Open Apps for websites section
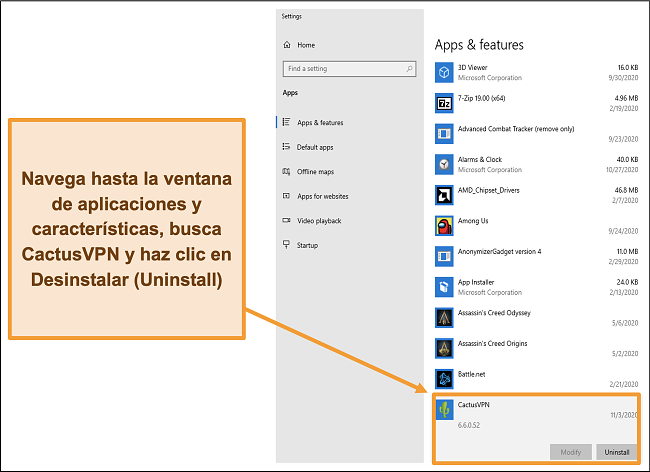Screen dimensions: 650x472 (323, 196)
